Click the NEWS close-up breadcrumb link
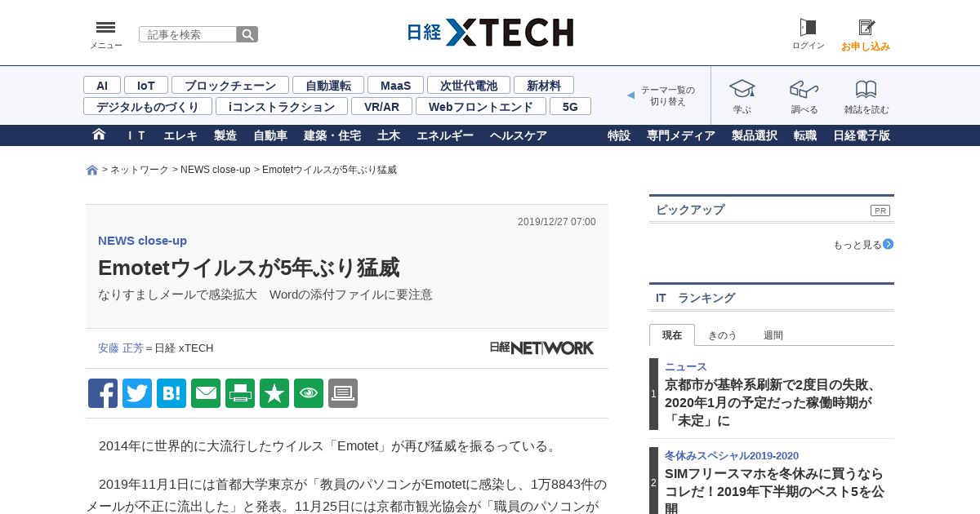Viewport: 980px width, 514px height. [x=216, y=170]
